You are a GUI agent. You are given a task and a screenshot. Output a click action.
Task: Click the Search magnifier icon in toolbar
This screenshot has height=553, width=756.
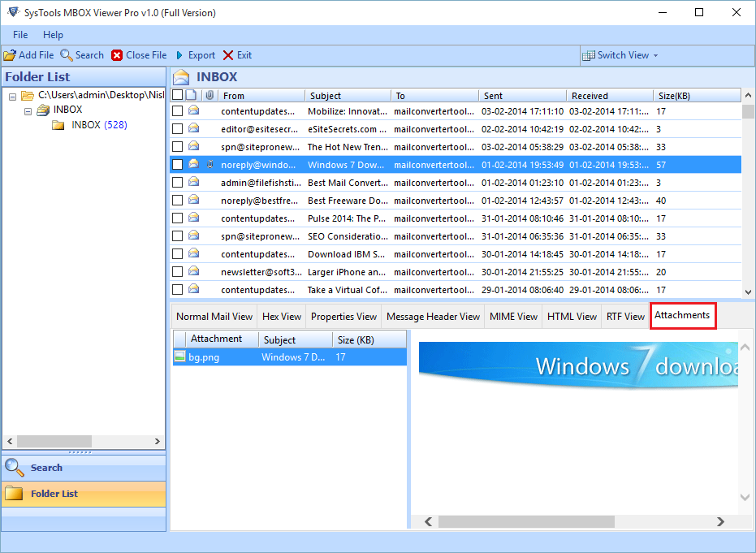click(x=67, y=55)
